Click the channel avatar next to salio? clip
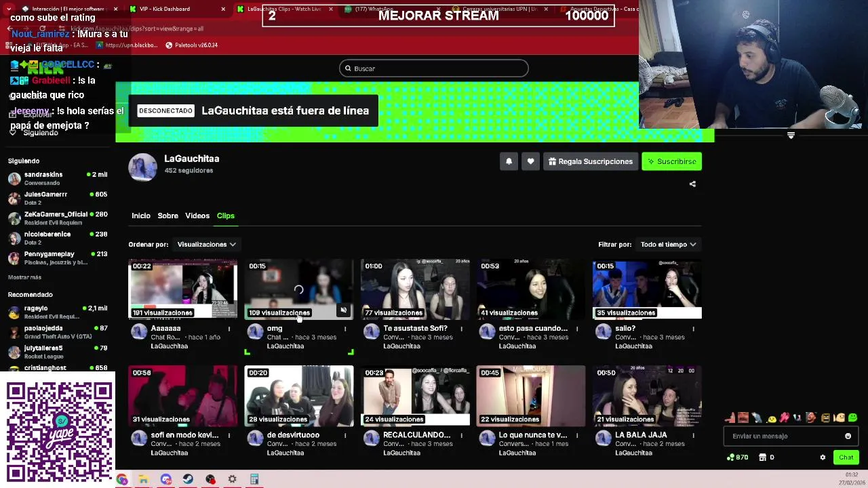The image size is (868, 488). [603, 331]
